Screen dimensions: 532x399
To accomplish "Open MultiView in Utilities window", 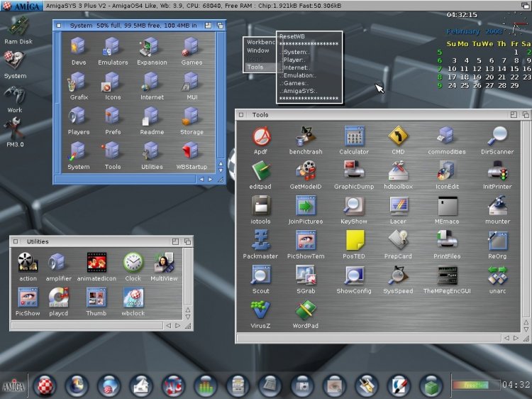I will (x=165, y=262).
